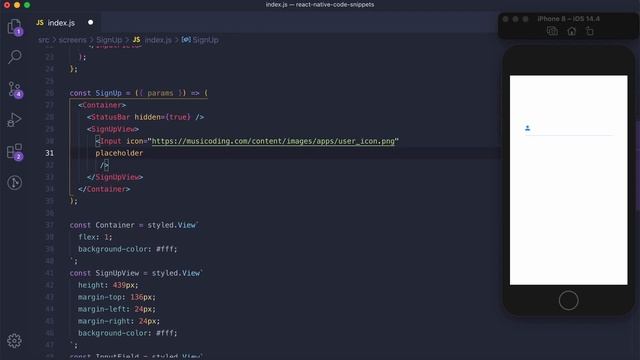Click line number 31 in the gutter
Screen dimensions: 640x360
(49, 153)
